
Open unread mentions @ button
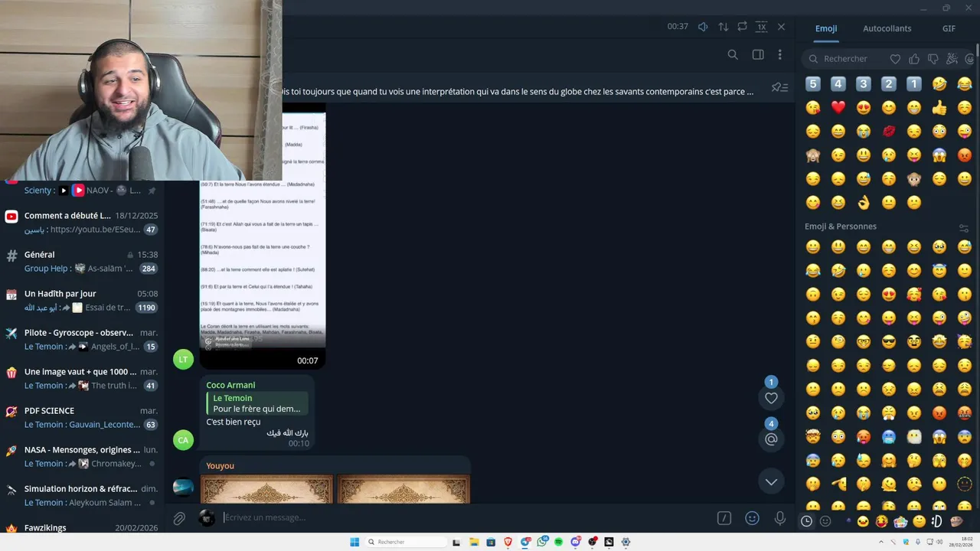click(771, 439)
